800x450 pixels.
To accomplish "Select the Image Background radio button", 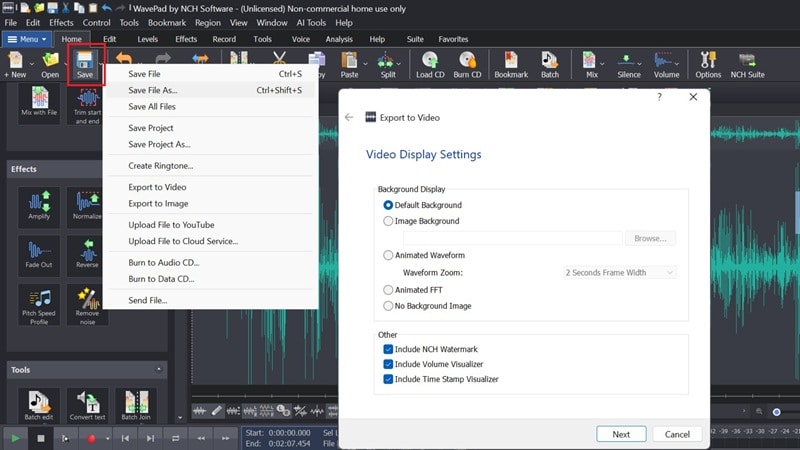I will pos(388,221).
